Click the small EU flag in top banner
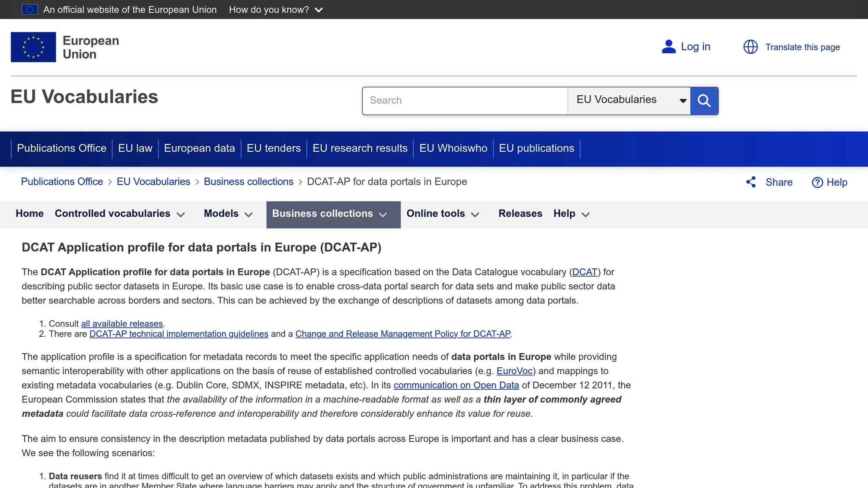The width and height of the screenshot is (868, 488). click(30, 9)
